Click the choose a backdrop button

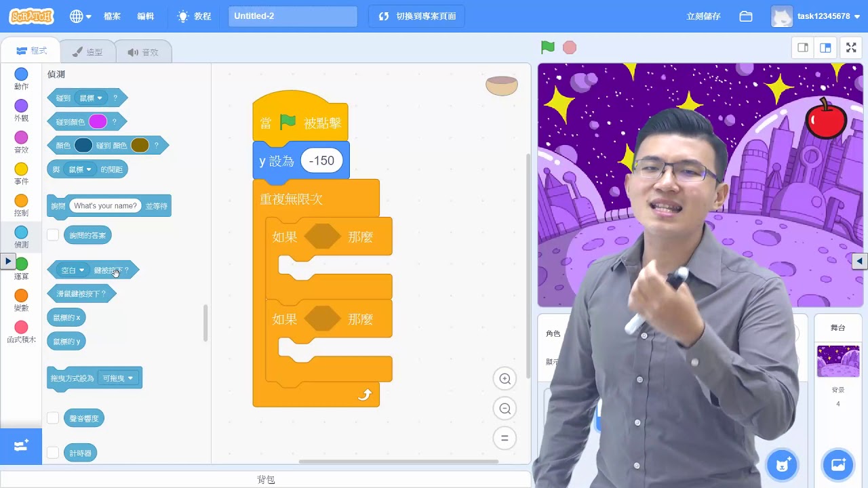coord(837,465)
